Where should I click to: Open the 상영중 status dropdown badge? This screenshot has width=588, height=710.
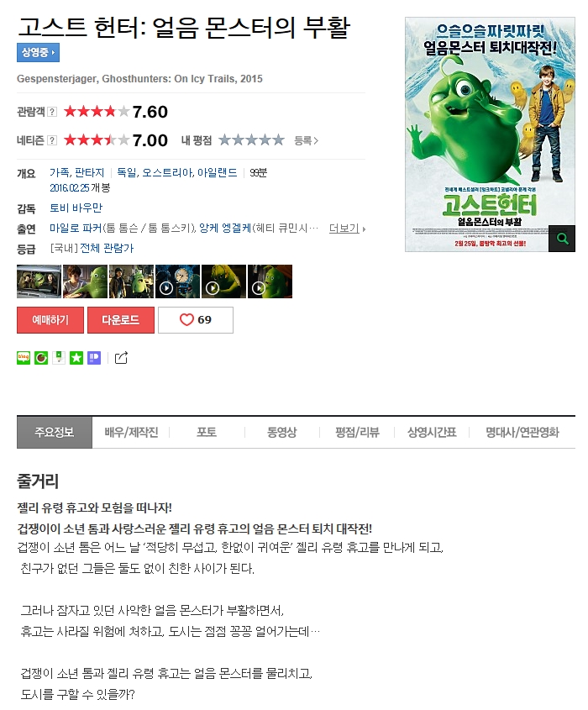coord(38,53)
